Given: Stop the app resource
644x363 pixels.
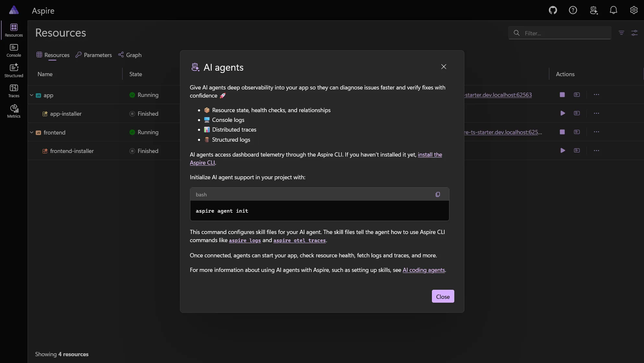Looking at the screenshot, I should (x=562, y=95).
